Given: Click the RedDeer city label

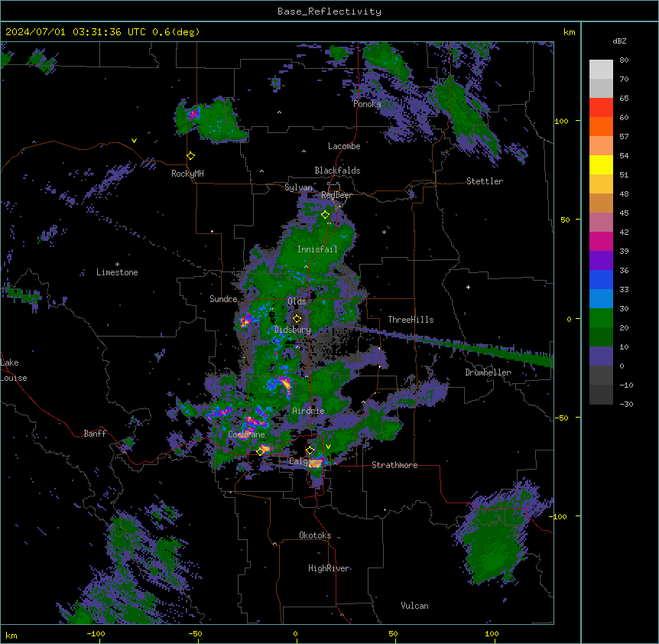Looking at the screenshot, I should coord(336,195).
